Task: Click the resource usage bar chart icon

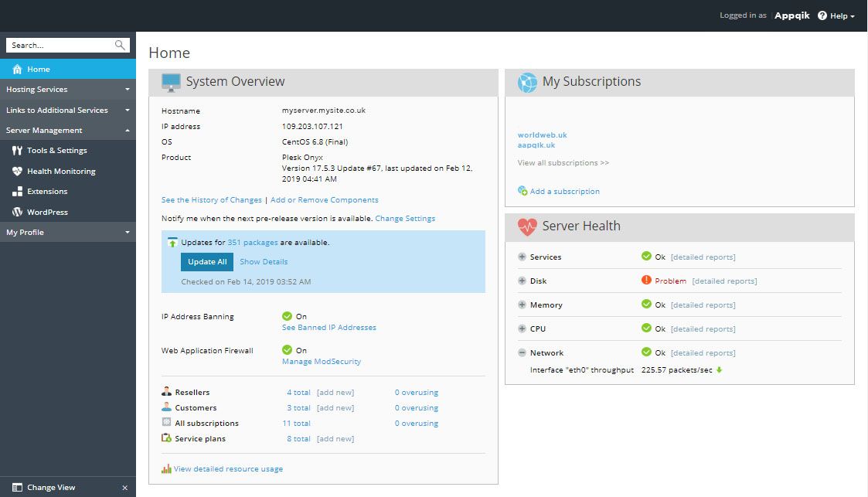Action: (x=166, y=468)
